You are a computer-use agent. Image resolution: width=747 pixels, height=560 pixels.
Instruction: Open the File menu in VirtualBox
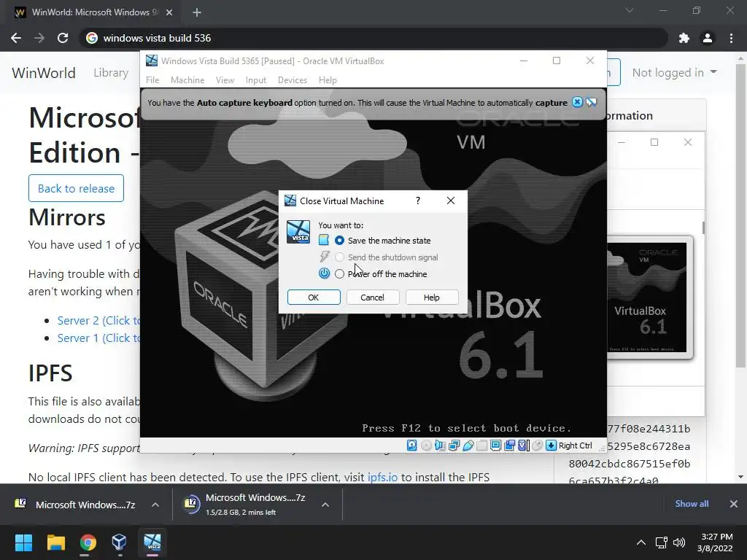(152, 80)
